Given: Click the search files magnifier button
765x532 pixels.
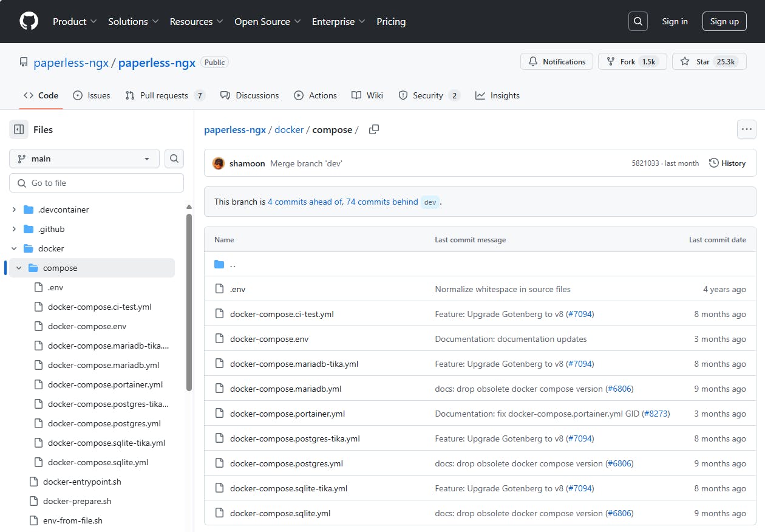Looking at the screenshot, I should 174,159.
